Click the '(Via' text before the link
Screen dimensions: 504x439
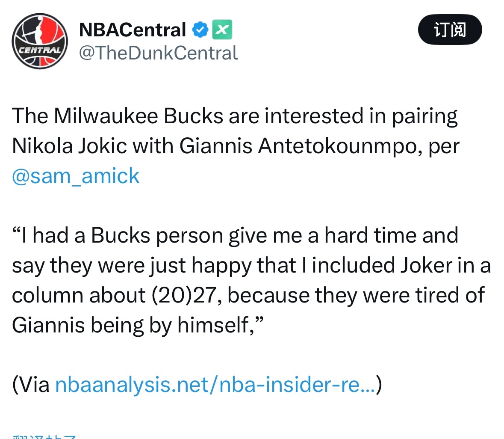(31, 385)
